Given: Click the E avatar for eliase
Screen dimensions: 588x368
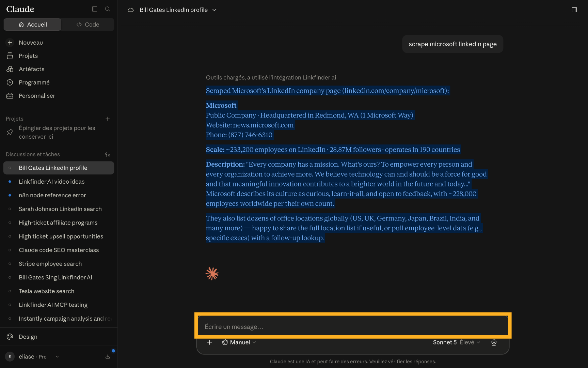Looking at the screenshot, I should (x=10, y=357).
